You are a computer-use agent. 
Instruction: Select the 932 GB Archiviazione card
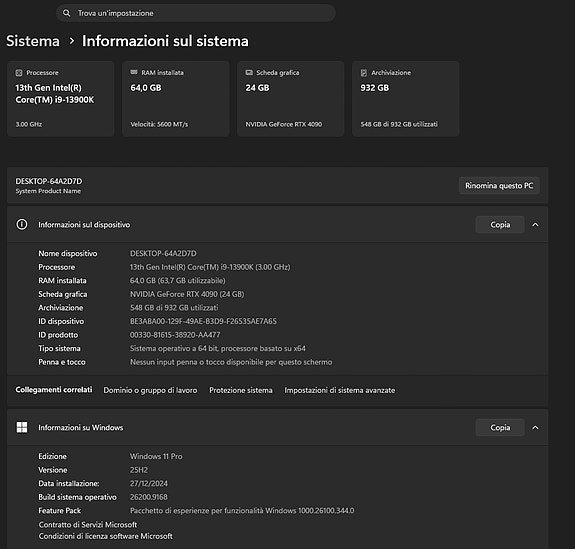406,99
